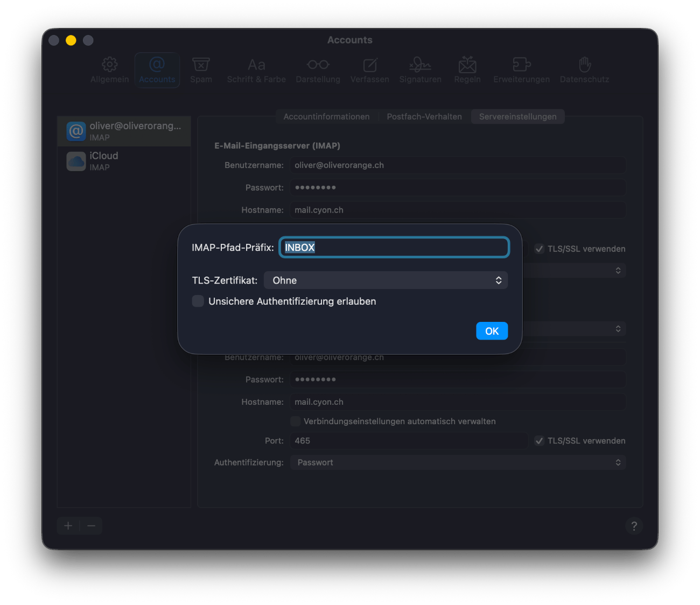The image size is (700, 605).
Task: Click the help question mark button
Action: [634, 526]
